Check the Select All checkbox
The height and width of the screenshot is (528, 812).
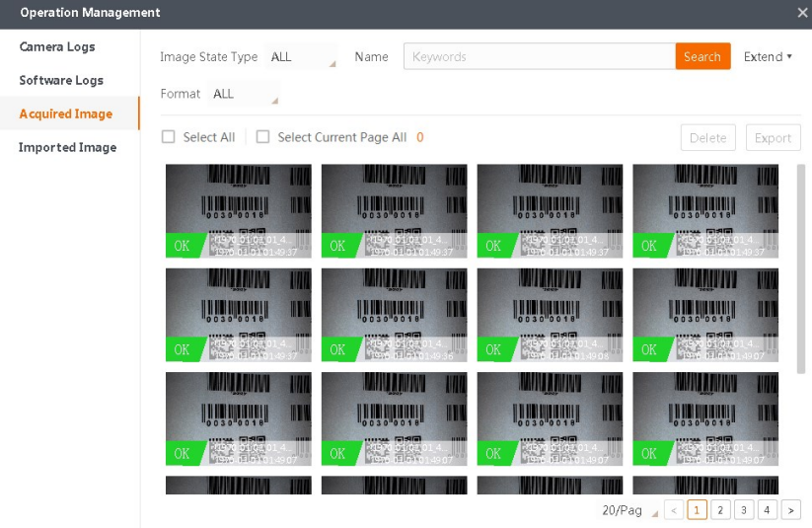(x=169, y=137)
